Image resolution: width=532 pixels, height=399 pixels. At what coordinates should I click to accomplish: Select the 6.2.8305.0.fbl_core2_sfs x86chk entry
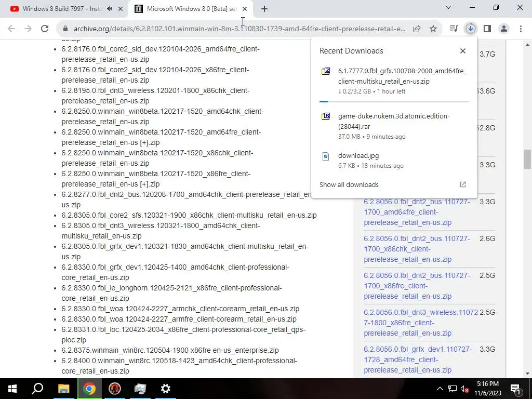click(x=189, y=215)
